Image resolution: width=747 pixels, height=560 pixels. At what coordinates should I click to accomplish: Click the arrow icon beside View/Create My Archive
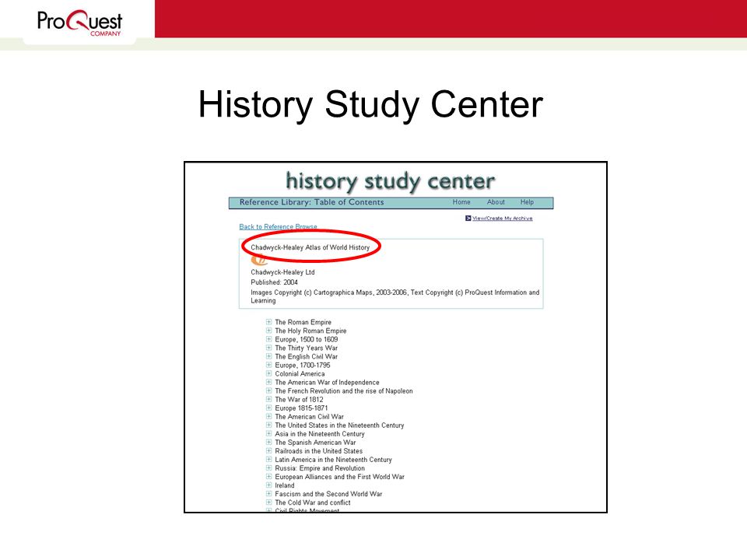pos(468,218)
